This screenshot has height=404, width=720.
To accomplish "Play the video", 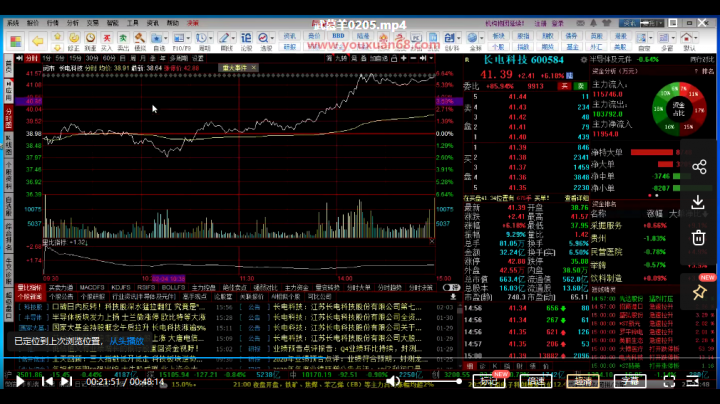I will pyautogui.click(x=20, y=381).
